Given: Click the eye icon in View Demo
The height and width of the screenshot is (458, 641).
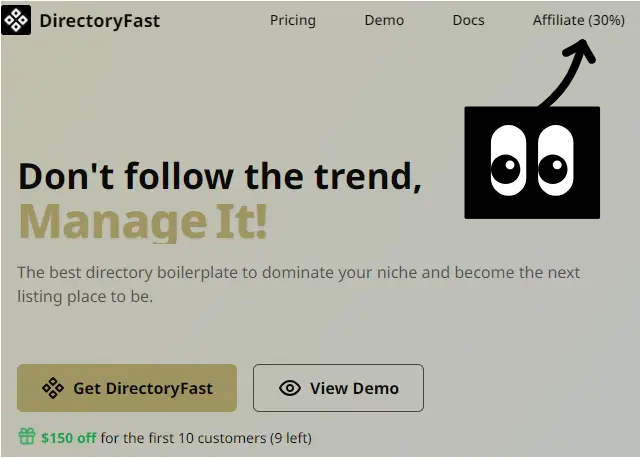Looking at the screenshot, I should [290, 388].
